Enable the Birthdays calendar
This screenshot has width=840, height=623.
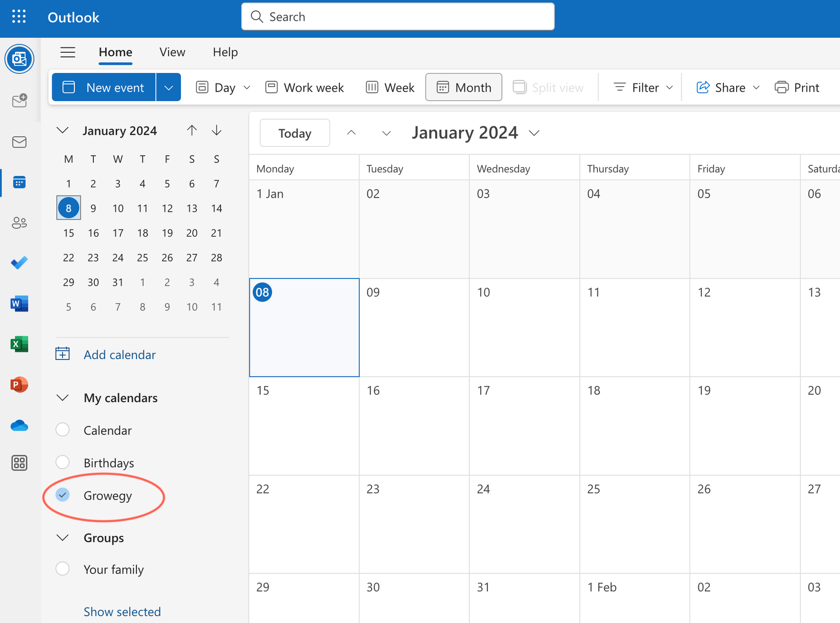(x=63, y=462)
